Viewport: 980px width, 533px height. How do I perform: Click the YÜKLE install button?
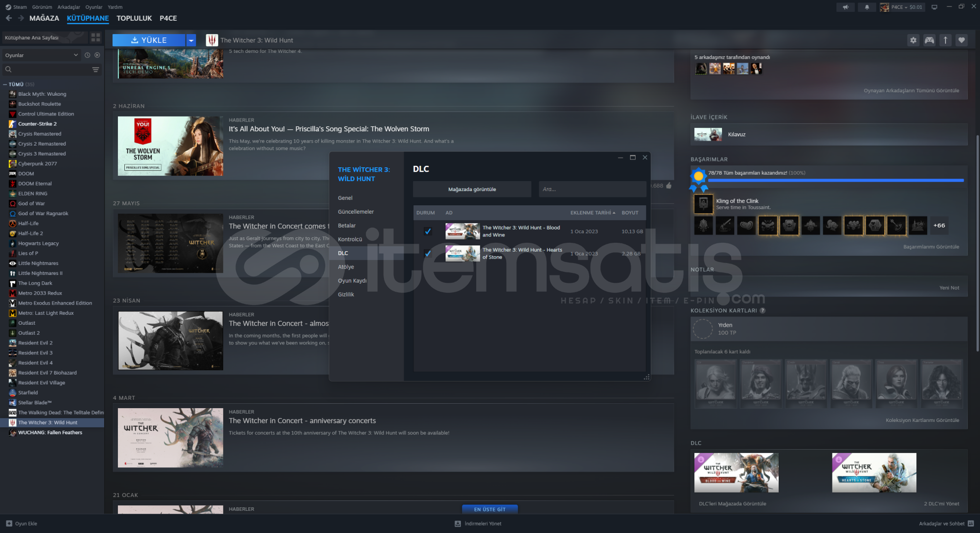coord(149,40)
